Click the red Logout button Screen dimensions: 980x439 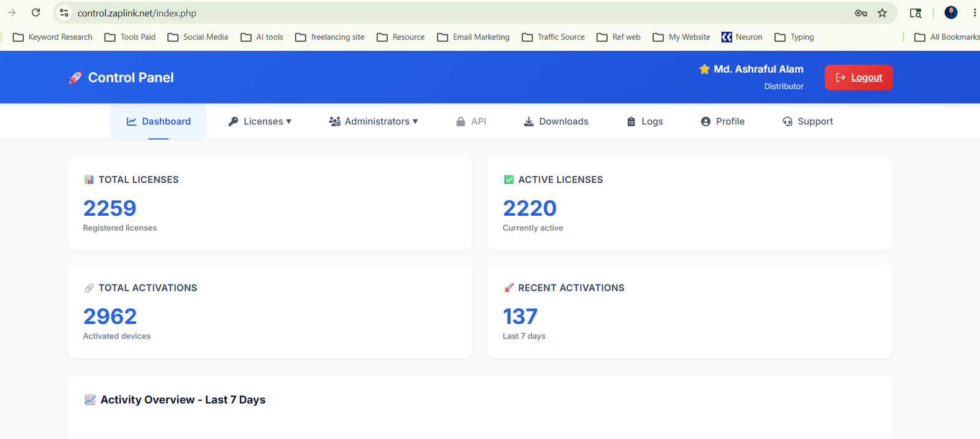click(x=859, y=77)
